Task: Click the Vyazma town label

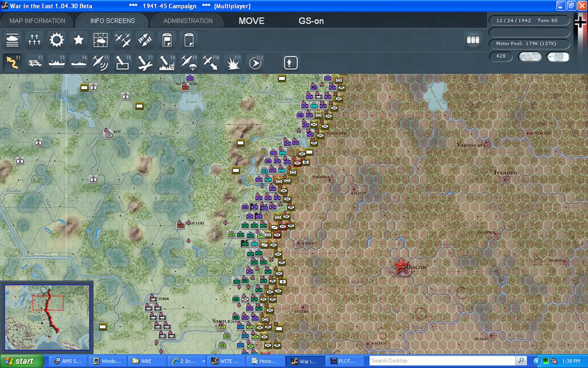Action: (302, 312)
